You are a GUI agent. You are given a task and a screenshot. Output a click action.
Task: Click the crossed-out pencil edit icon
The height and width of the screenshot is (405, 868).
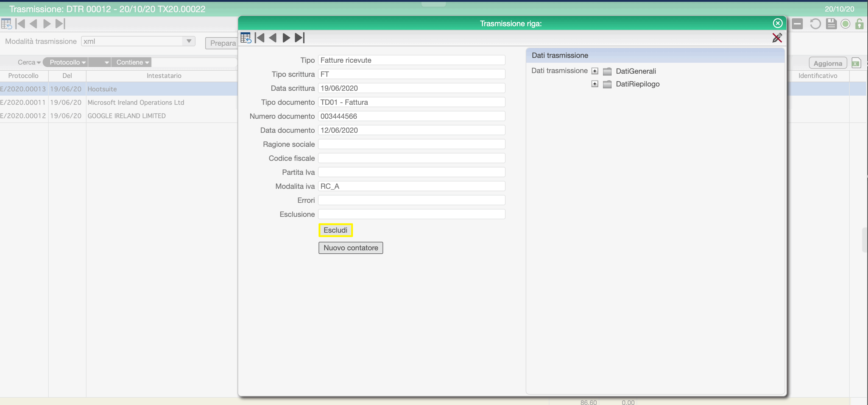click(777, 38)
